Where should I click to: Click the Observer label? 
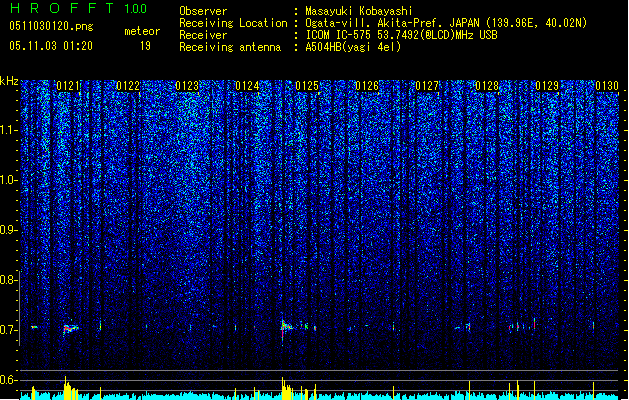(203, 11)
